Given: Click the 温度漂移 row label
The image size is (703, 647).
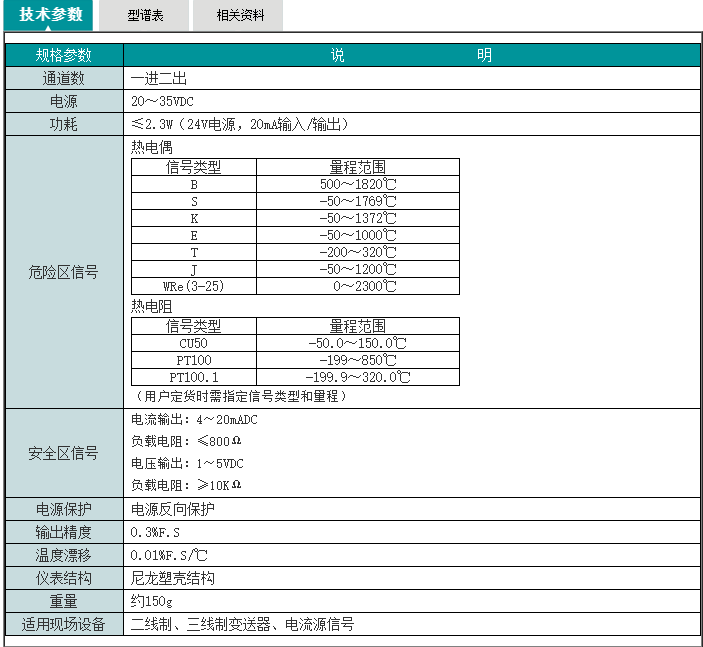Looking at the screenshot, I should 64,556.
